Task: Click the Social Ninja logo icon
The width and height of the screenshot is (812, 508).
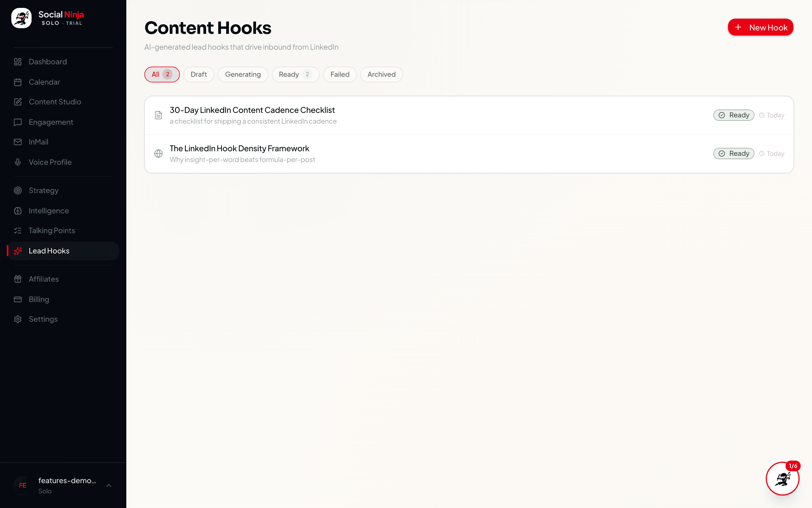Action: [x=21, y=18]
